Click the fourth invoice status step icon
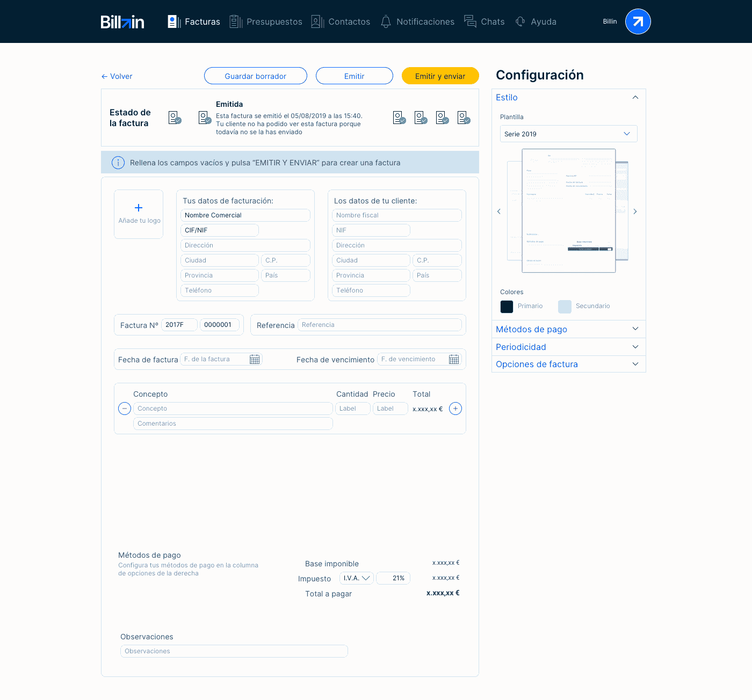This screenshot has height=700, width=752. [x=421, y=118]
